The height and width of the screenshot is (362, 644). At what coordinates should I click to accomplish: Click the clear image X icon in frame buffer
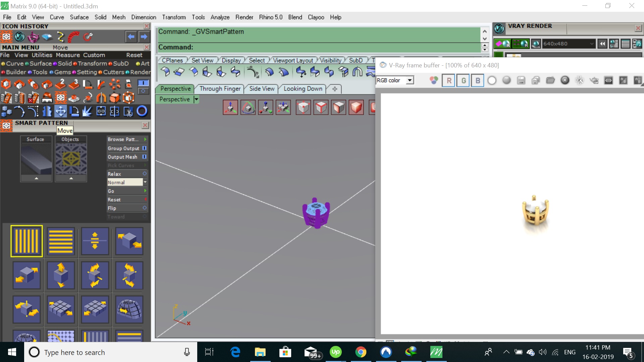click(565, 80)
